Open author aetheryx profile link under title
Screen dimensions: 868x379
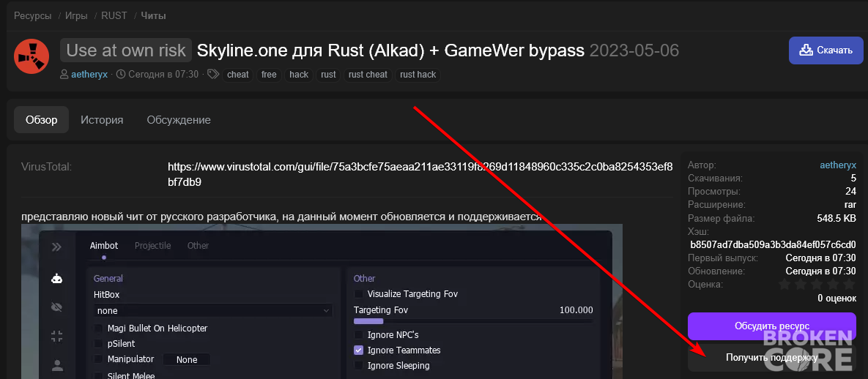(x=89, y=75)
